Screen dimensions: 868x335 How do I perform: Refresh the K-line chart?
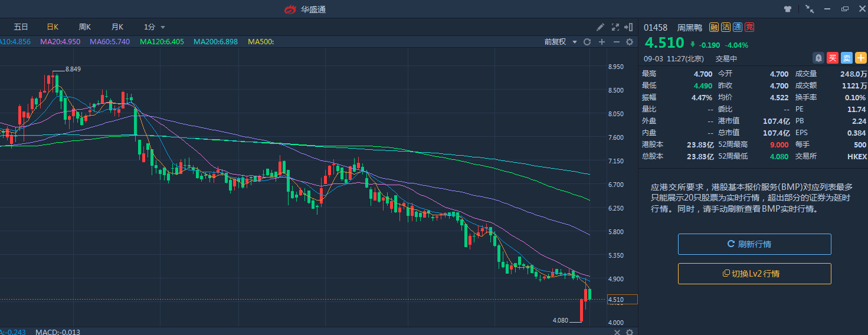[587, 42]
